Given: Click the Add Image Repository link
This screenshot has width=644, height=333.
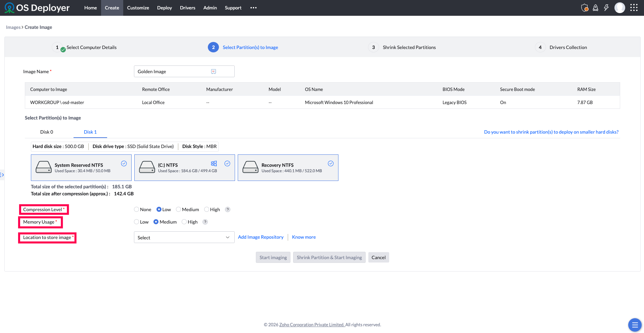Looking at the screenshot, I should coord(261,237).
